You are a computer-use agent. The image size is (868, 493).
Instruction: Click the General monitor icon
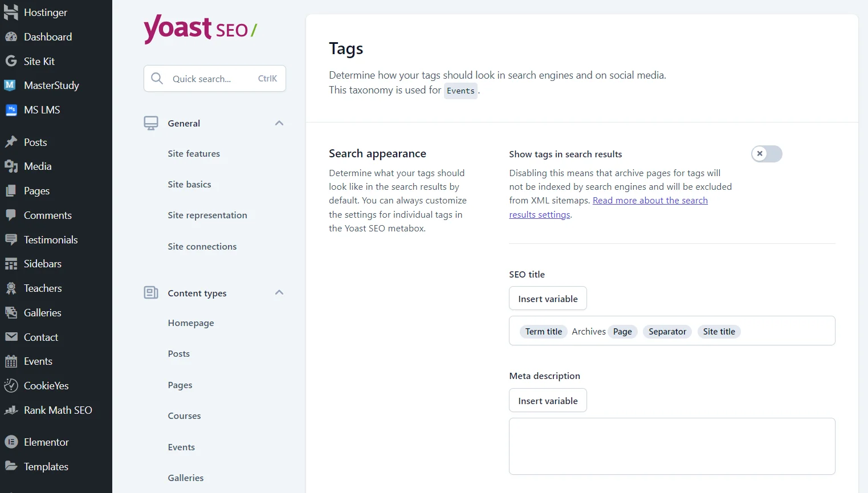point(151,123)
